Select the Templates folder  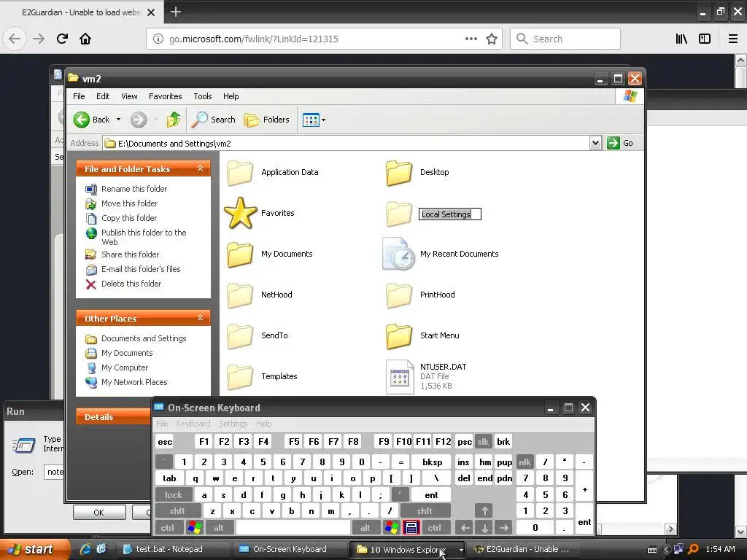pos(262,376)
